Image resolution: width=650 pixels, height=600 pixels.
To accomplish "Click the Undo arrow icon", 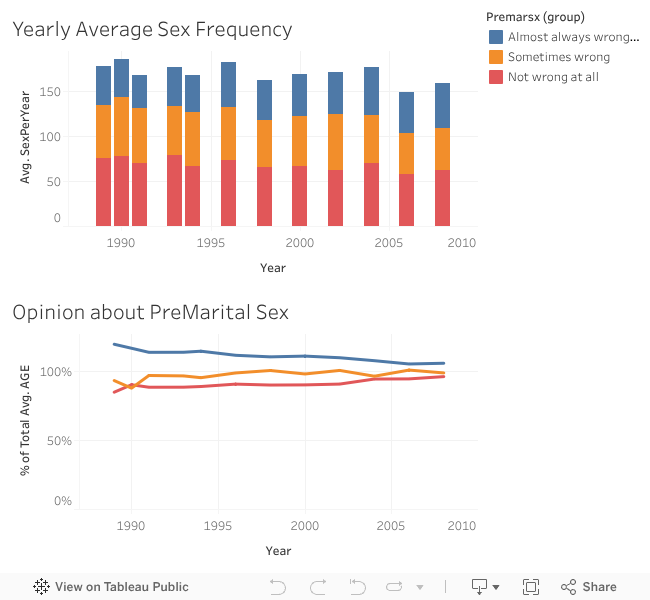I will pyautogui.click(x=279, y=587).
